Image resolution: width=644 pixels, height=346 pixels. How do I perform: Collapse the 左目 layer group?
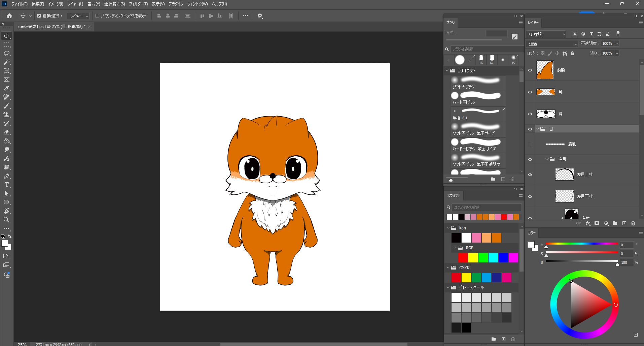tap(547, 159)
